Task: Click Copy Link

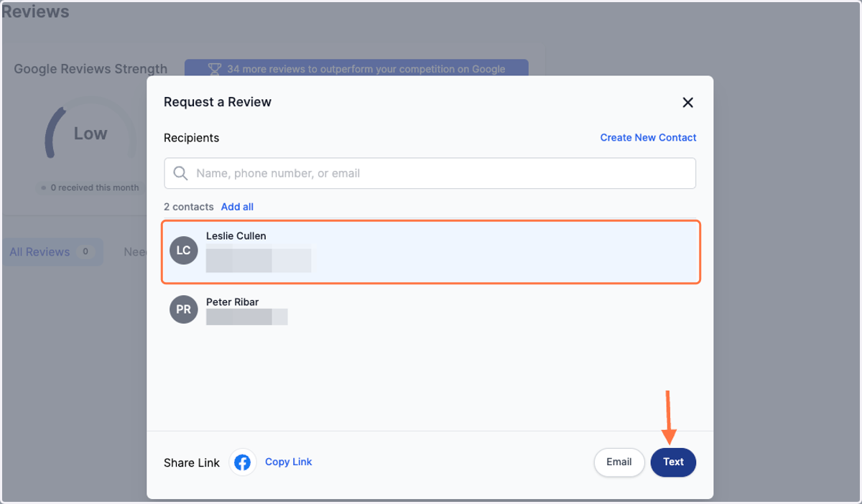Action: (288, 462)
